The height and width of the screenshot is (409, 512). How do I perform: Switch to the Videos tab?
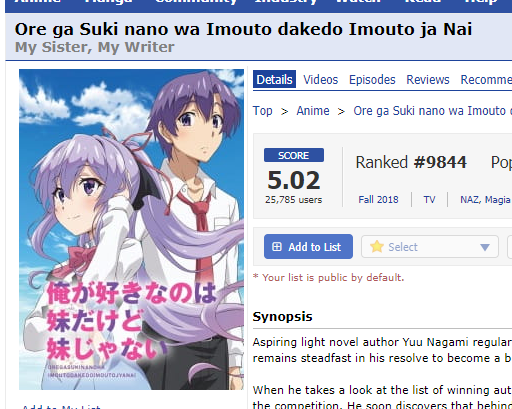[x=320, y=80]
